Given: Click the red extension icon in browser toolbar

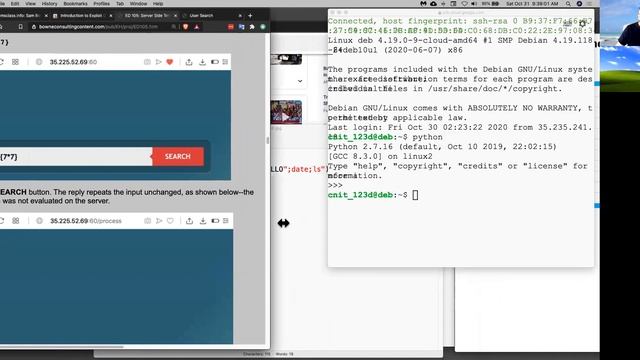Looking at the screenshot, I should [231, 27].
